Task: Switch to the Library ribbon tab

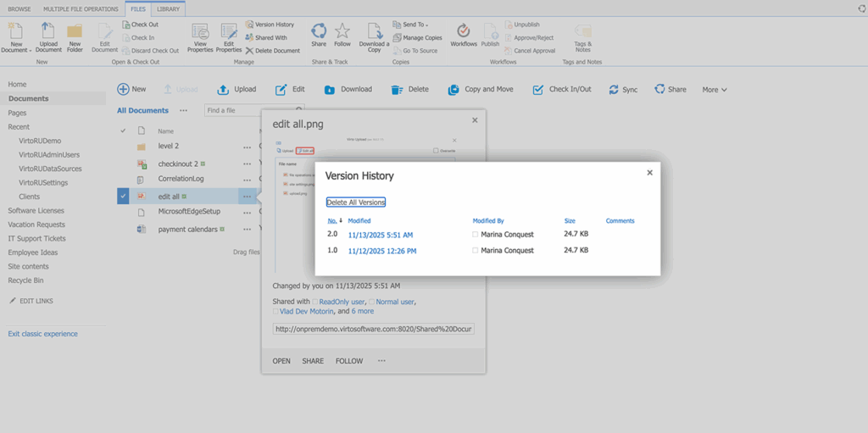Action: point(167,8)
